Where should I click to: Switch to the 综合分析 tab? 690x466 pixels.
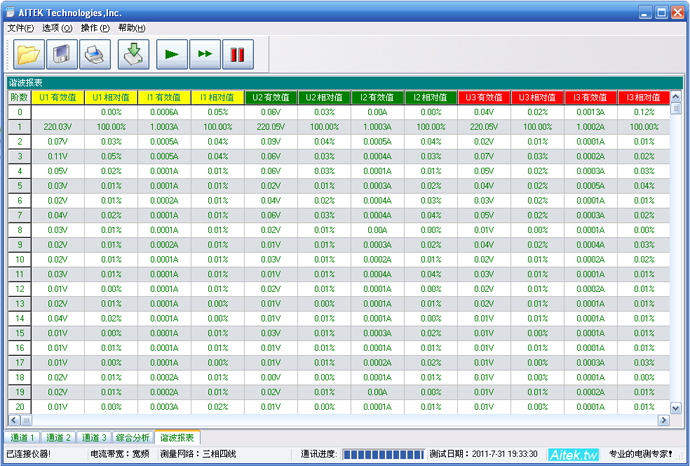132,438
